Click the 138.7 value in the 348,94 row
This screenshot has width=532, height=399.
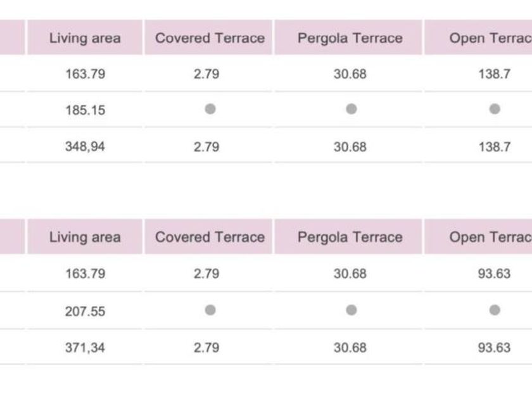(495, 147)
